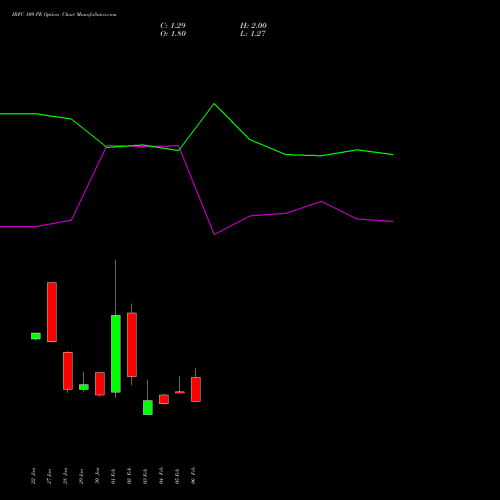Click the '29 Jan' date label
500x500 pixels.
tap(81, 476)
